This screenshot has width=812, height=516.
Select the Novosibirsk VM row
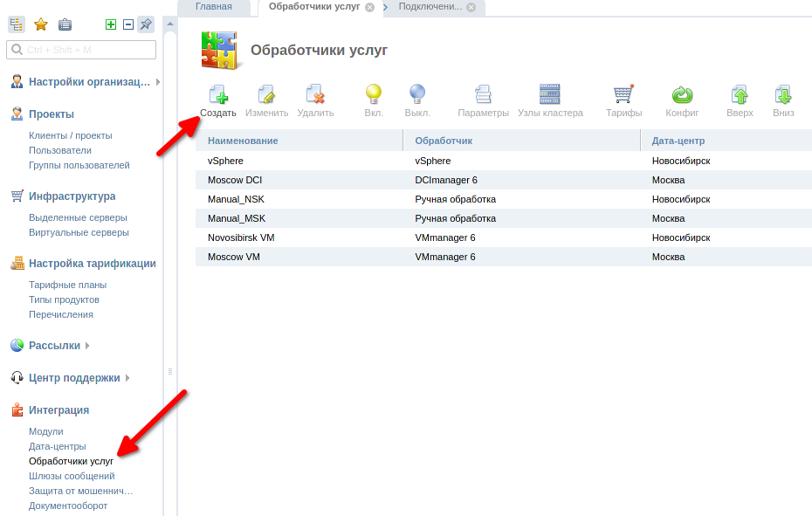tap(504, 237)
